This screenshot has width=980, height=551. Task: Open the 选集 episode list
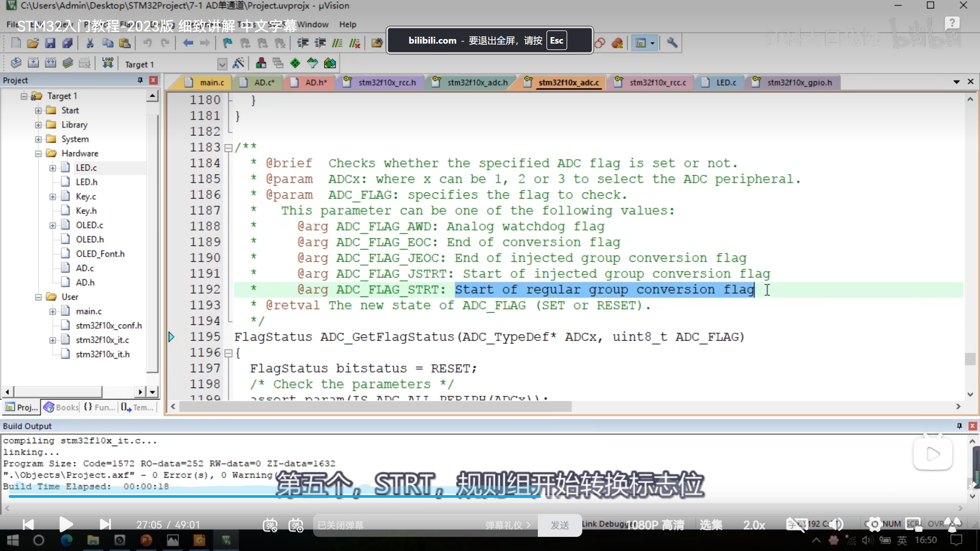click(x=711, y=525)
